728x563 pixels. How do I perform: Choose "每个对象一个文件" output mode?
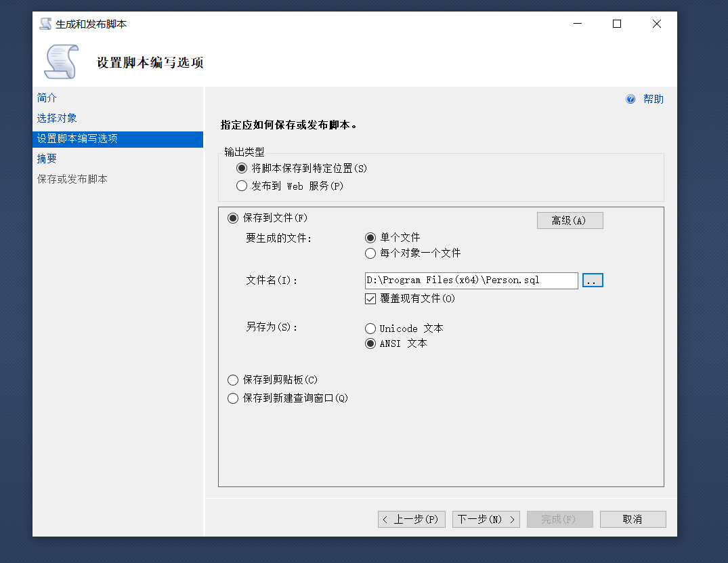370,253
